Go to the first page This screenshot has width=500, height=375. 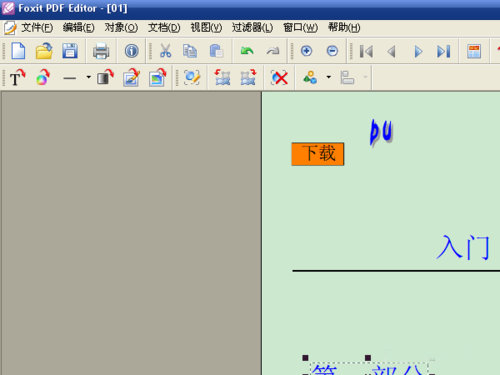click(366, 51)
